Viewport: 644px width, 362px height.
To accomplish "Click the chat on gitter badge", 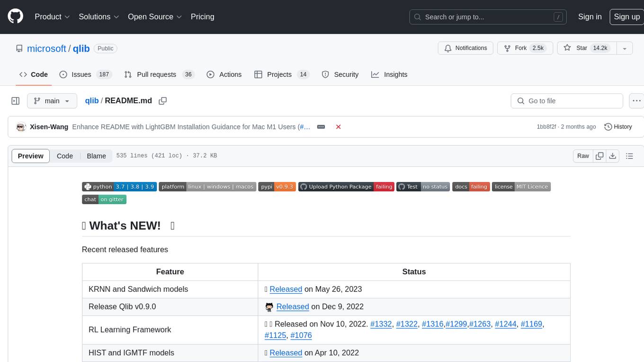I will (104, 199).
